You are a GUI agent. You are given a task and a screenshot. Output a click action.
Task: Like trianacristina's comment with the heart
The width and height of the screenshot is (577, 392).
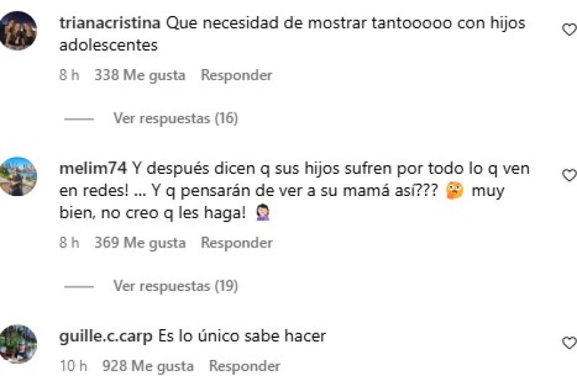click(x=570, y=30)
